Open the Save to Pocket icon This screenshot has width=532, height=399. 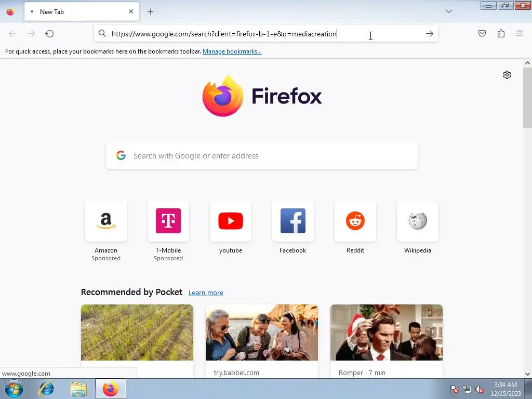click(x=482, y=33)
